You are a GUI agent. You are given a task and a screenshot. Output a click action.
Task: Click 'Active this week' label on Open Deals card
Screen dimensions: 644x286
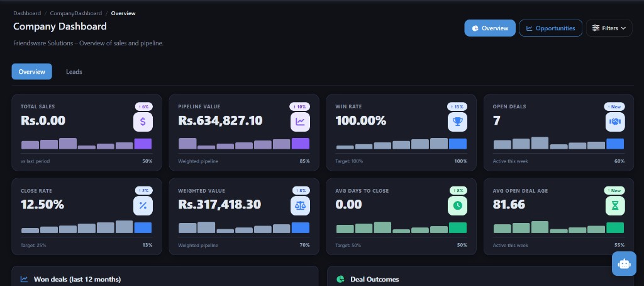click(x=511, y=161)
